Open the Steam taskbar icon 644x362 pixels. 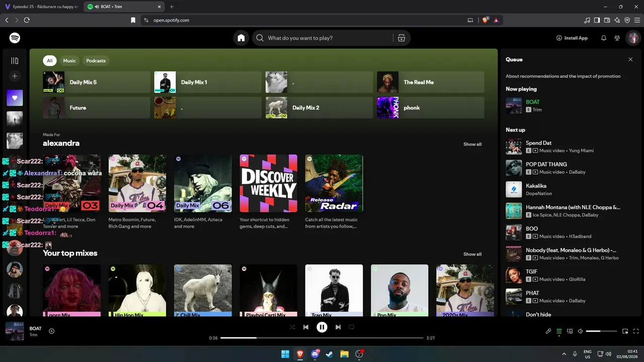(x=330, y=354)
